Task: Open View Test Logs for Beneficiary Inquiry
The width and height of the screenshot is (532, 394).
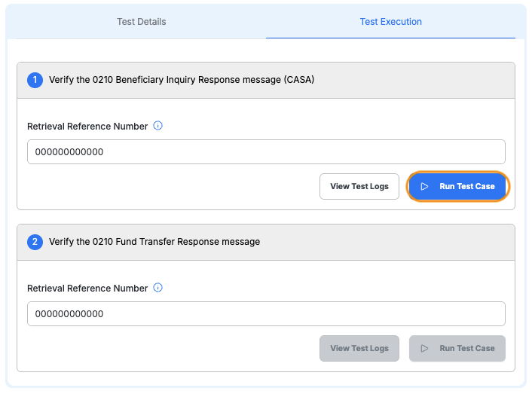Action: click(x=359, y=186)
